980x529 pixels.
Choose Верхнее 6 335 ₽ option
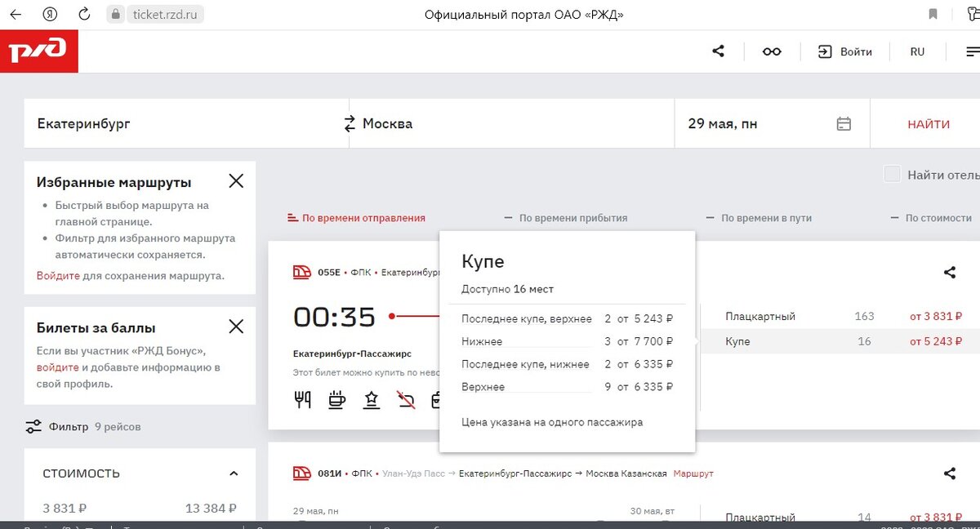click(567, 387)
